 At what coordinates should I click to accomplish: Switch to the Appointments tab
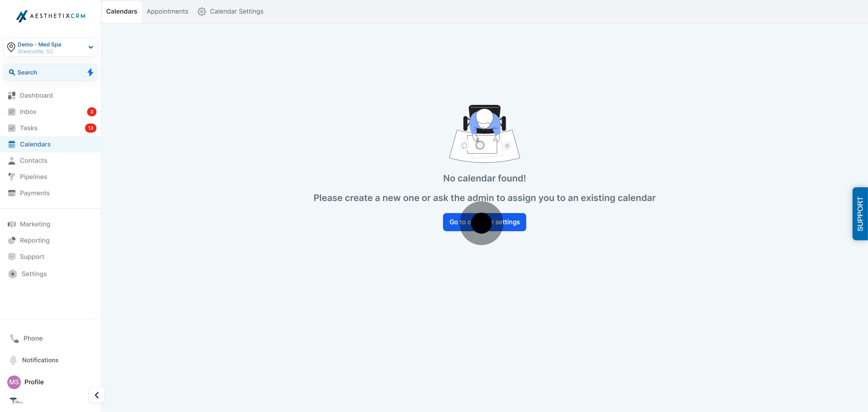coord(167,11)
